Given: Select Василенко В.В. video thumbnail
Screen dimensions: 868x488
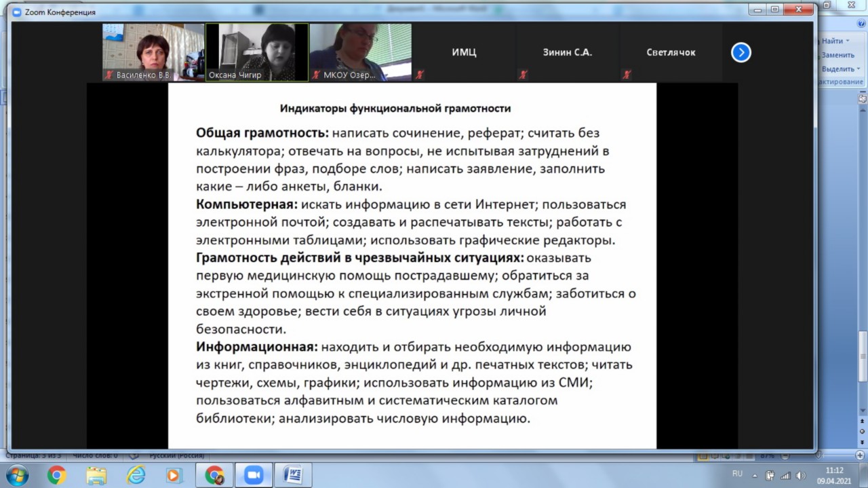Looking at the screenshot, I should pos(153,52).
